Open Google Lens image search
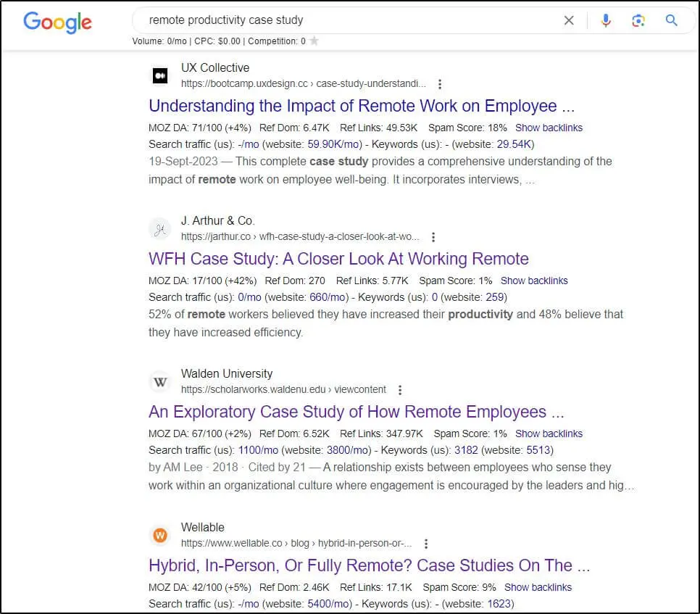This screenshot has height=614, width=700. point(638,20)
